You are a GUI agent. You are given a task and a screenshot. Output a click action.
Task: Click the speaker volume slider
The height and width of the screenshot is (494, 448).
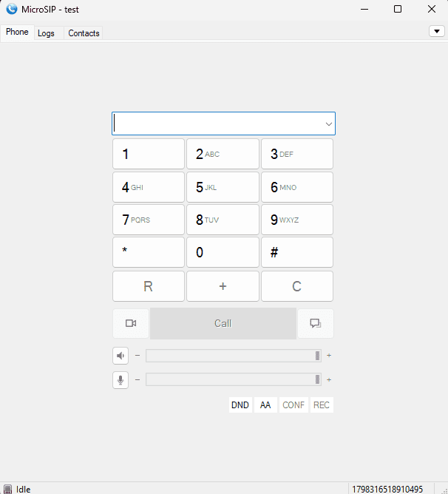click(233, 356)
